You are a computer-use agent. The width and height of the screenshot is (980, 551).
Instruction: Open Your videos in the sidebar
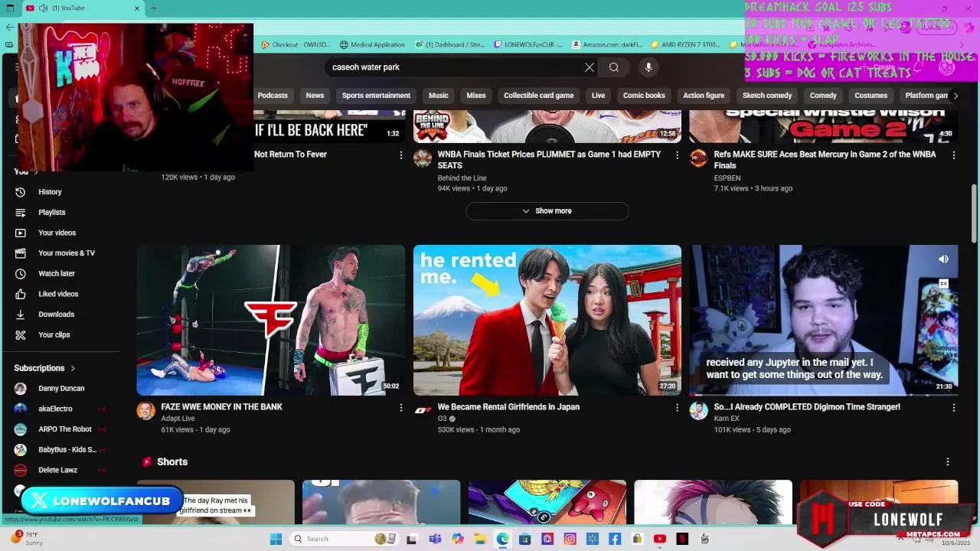[x=57, y=233]
